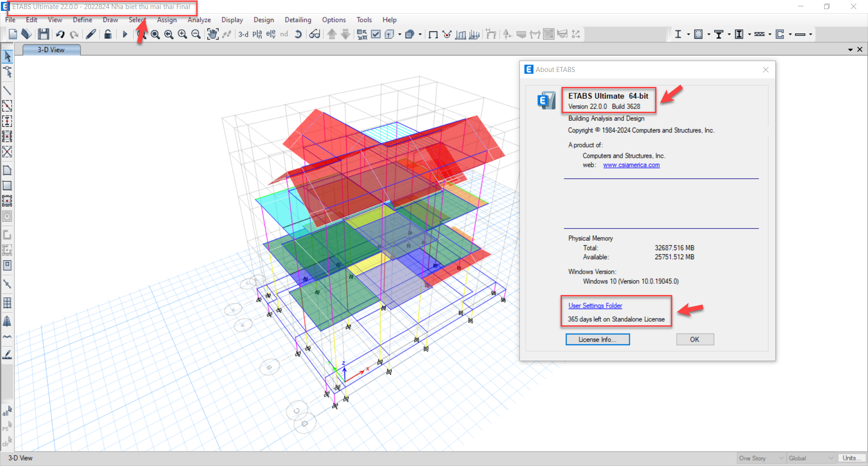The width and height of the screenshot is (868, 466).
Task: Click the Undo arrow icon
Action: click(60, 34)
